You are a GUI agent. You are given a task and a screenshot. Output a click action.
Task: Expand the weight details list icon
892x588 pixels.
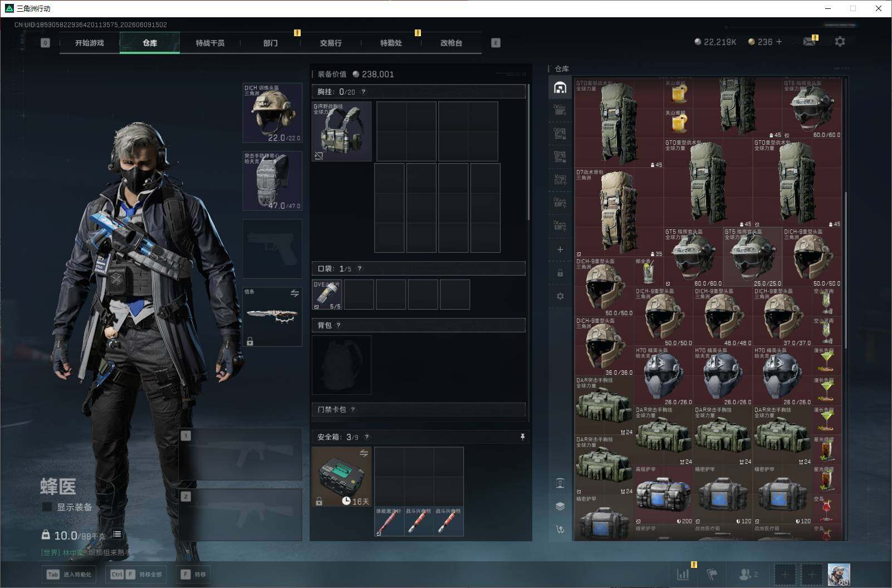tap(117, 534)
